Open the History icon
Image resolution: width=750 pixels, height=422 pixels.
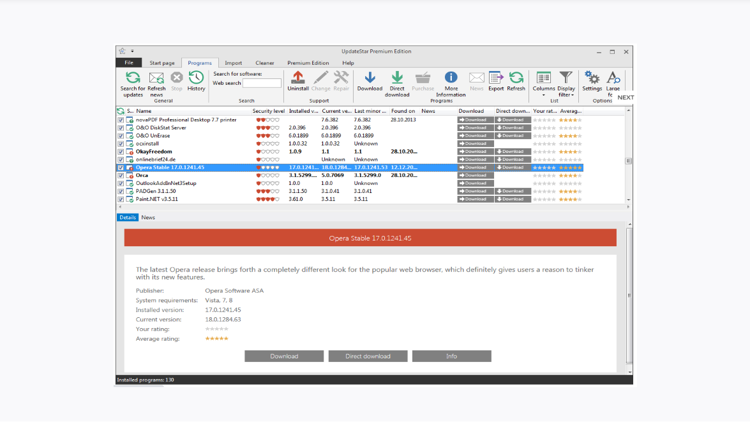196,78
